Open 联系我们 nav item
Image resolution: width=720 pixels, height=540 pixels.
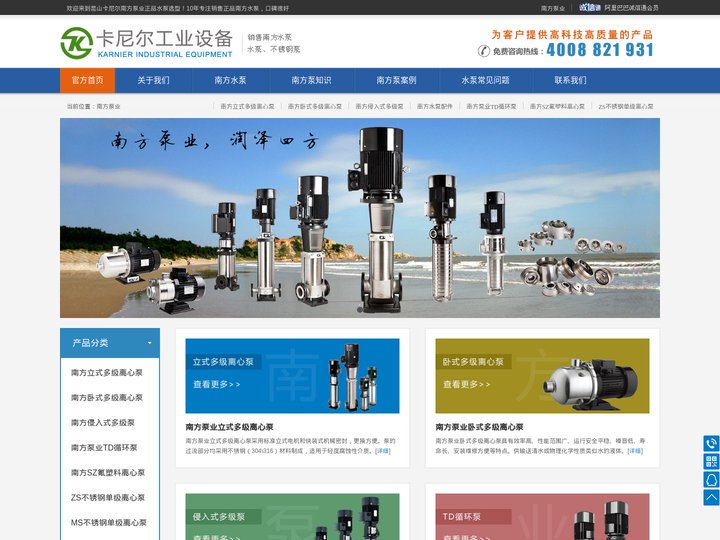tap(570, 80)
